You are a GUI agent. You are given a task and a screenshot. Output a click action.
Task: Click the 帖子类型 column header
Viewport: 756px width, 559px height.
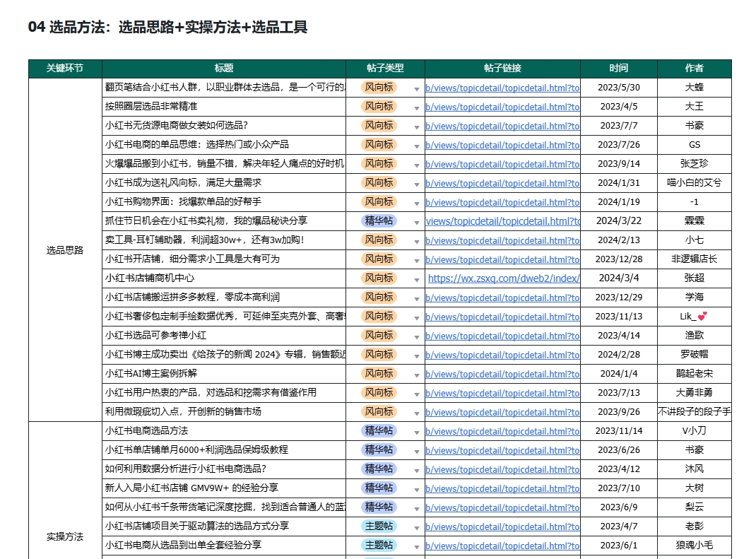(385, 69)
